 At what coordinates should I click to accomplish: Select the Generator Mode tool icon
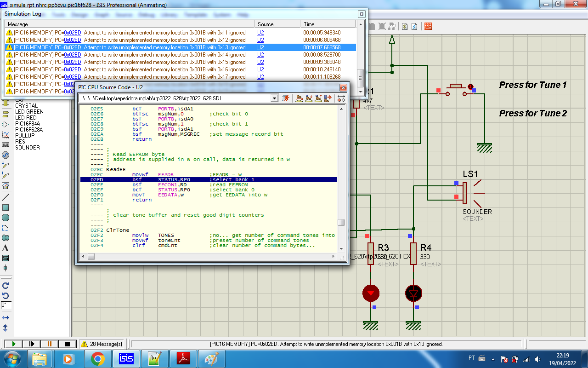pos(6,155)
